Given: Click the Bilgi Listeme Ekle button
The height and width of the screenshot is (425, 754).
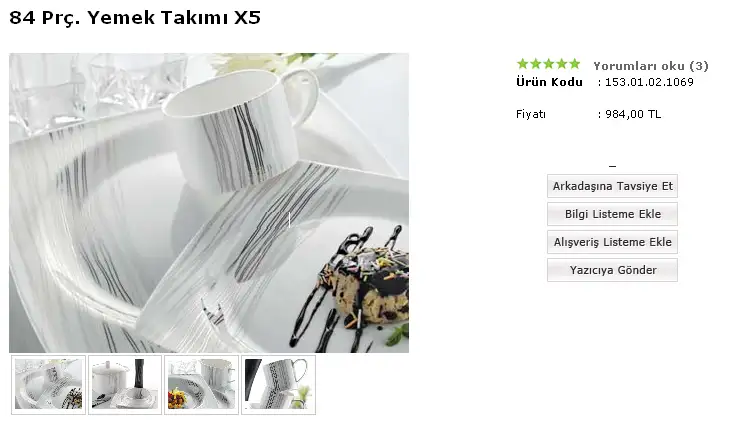Looking at the screenshot, I should click(612, 214).
